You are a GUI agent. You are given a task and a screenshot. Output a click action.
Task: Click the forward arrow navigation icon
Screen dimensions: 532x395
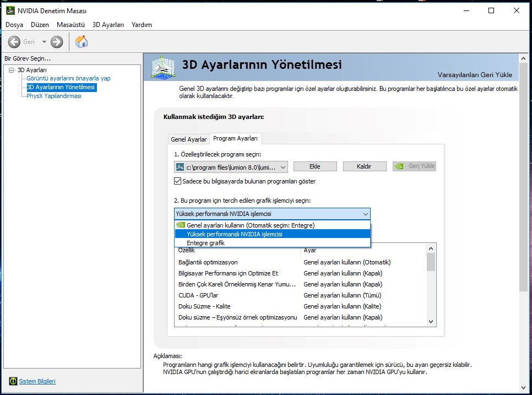[x=57, y=42]
